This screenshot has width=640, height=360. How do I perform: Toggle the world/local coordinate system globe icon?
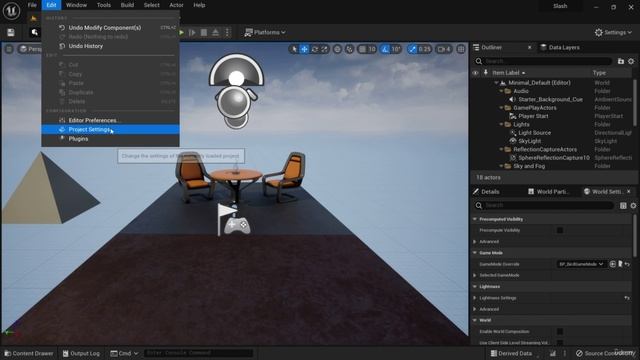(x=337, y=49)
